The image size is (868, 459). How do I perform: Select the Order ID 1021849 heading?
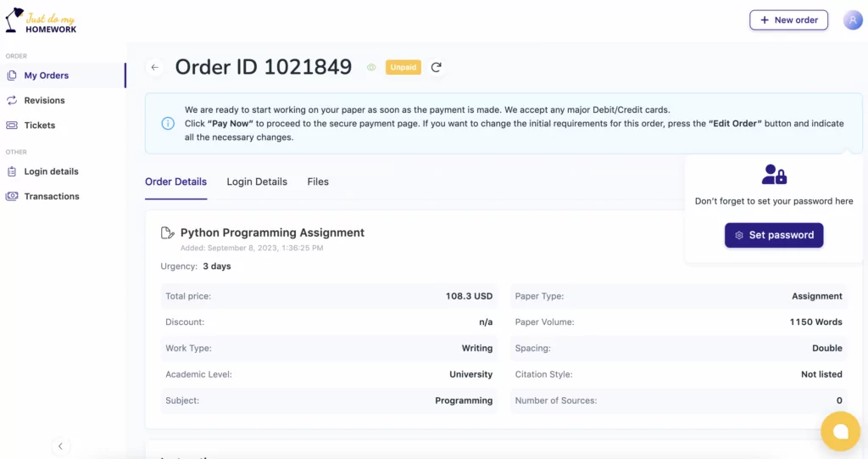click(264, 67)
